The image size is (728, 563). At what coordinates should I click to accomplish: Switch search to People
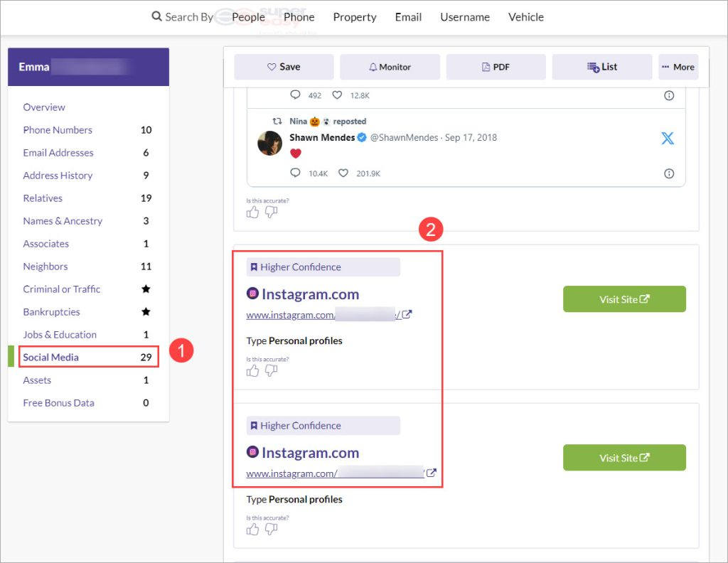coord(248,17)
